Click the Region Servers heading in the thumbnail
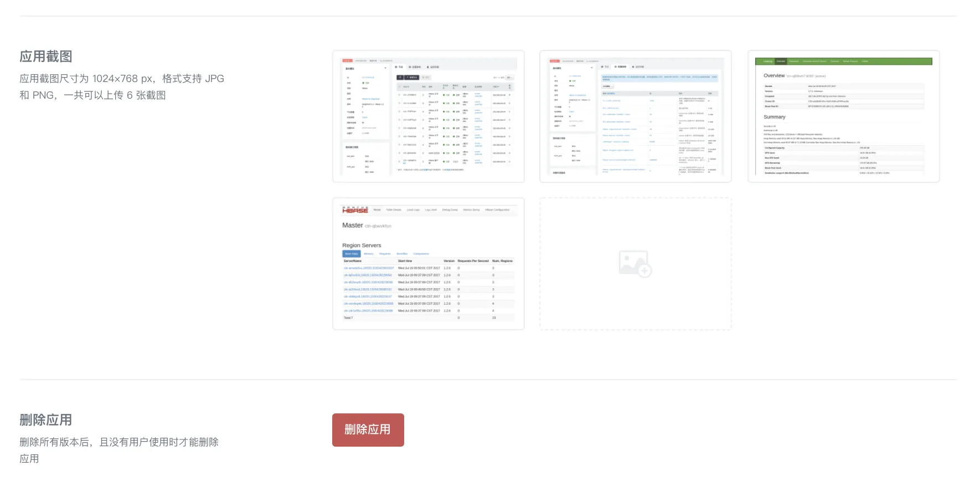Viewport: 980px width, 481px height. pyautogui.click(x=362, y=245)
